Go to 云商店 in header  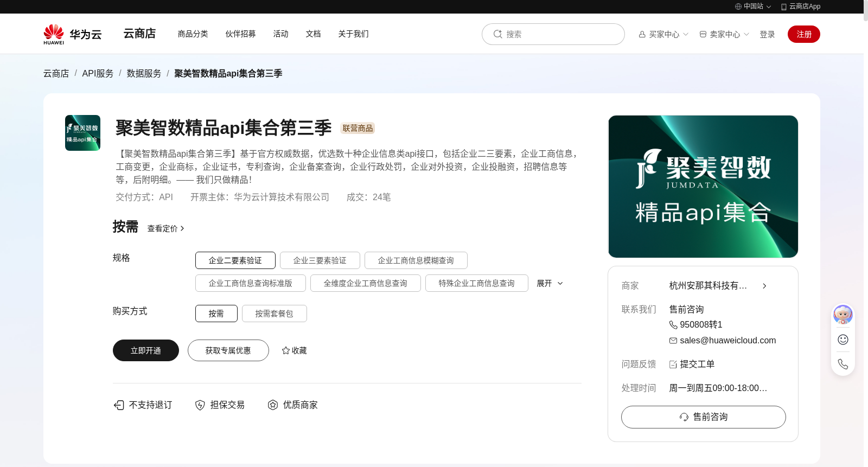[139, 34]
